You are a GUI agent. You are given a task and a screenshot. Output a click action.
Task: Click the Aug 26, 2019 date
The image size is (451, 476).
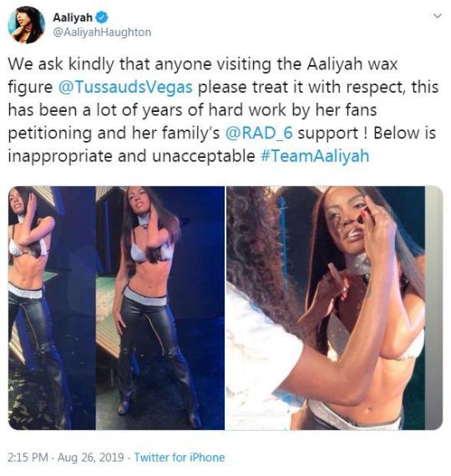click(x=90, y=457)
